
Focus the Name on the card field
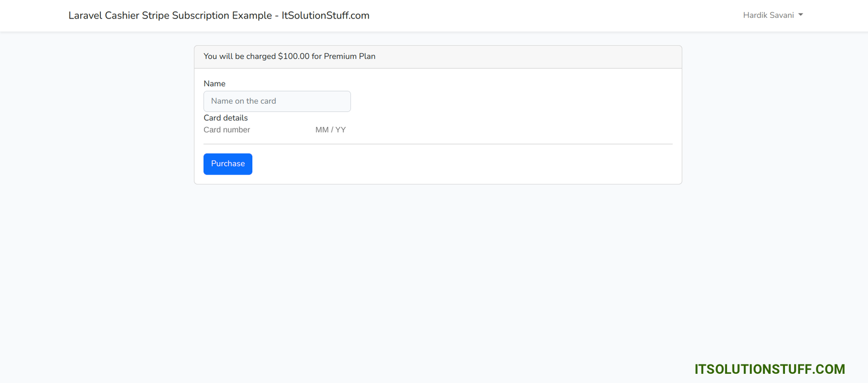[x=277, y=101]
